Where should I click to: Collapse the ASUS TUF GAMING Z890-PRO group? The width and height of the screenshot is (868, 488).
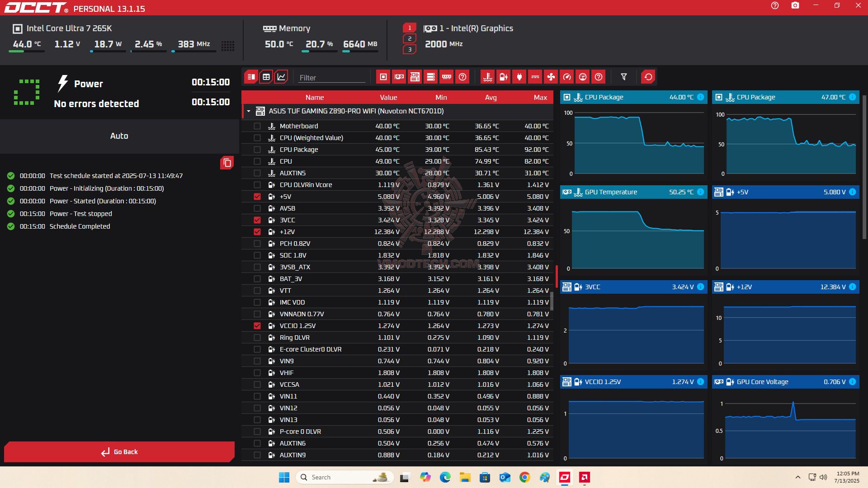coord(249,111)
